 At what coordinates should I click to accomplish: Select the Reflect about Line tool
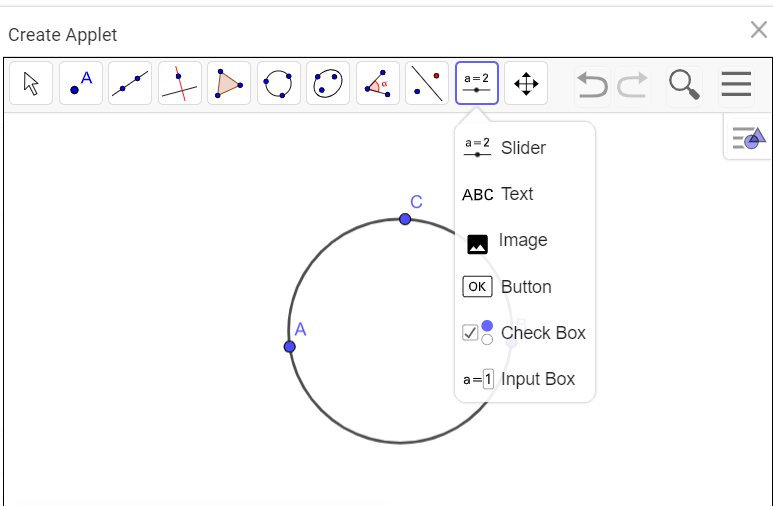[427, 83]
